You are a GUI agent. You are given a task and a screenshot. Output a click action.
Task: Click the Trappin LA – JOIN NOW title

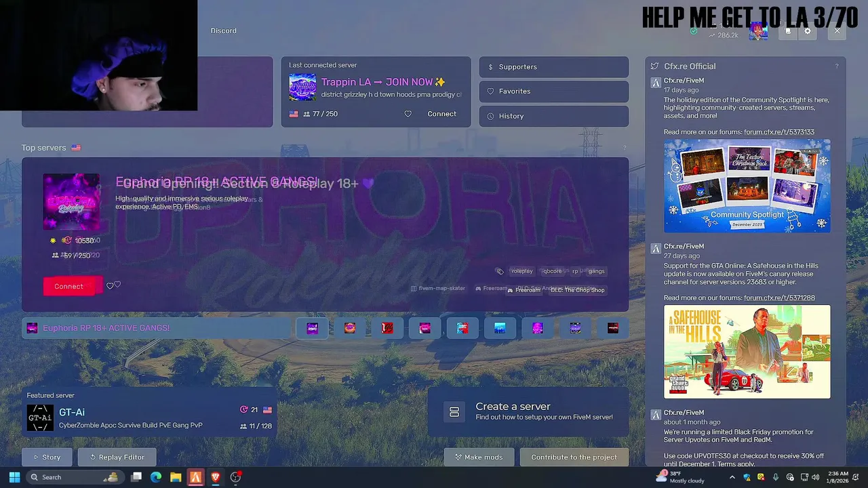coord(383,82)
